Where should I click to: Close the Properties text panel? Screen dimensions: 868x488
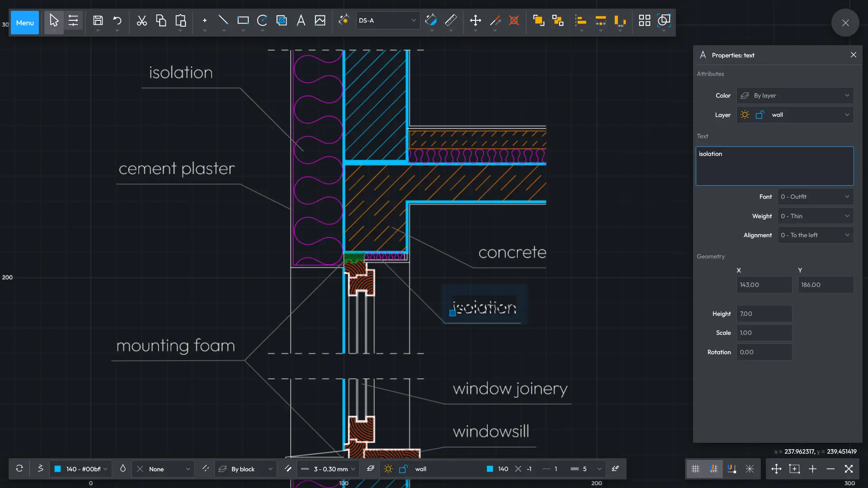854,55
